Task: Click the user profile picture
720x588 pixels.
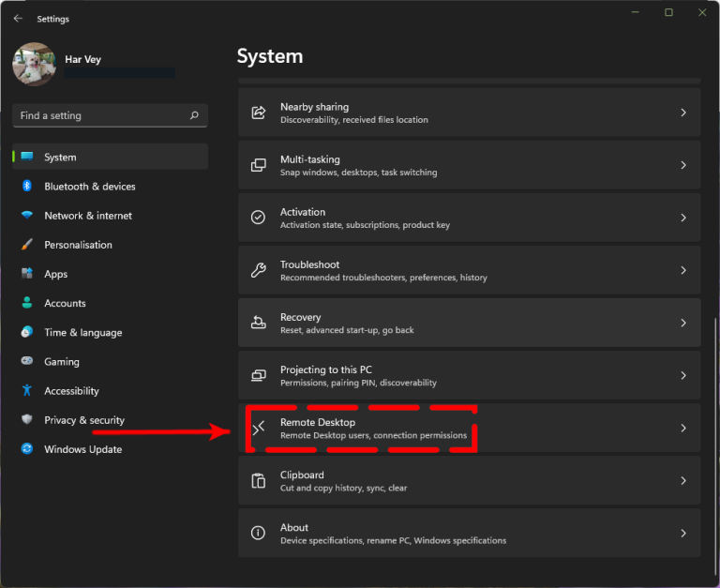Action: tap(34, 65)
